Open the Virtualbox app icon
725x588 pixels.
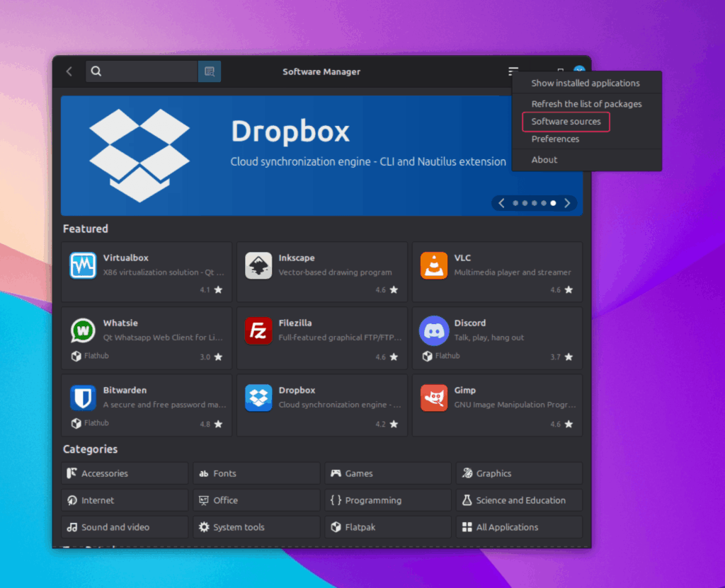(83, 266)
